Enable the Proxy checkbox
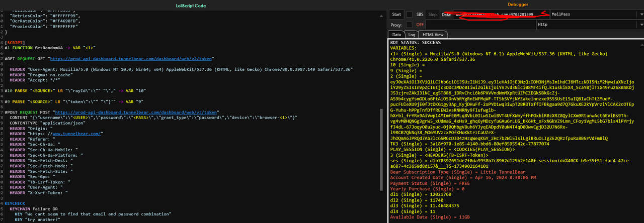Viewport: 644px width, 223px height. (410, 25)
